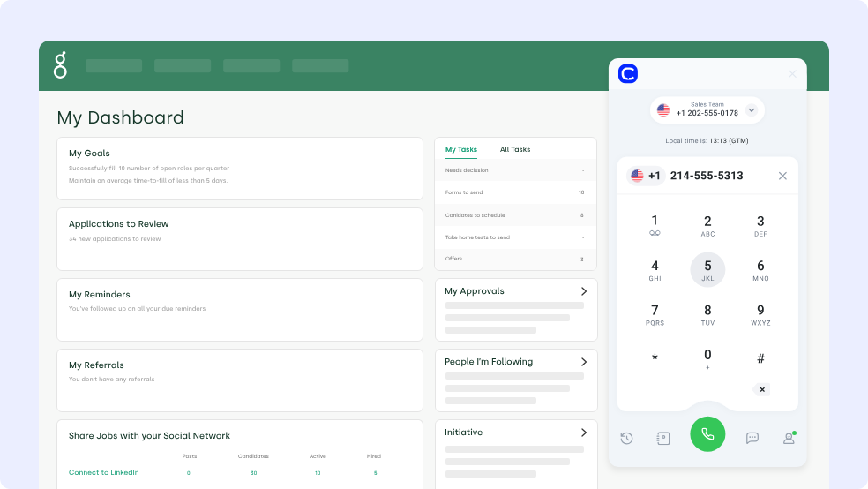Select the My Tasks tab
Screen dimensions: 868x489
(461, 149)
